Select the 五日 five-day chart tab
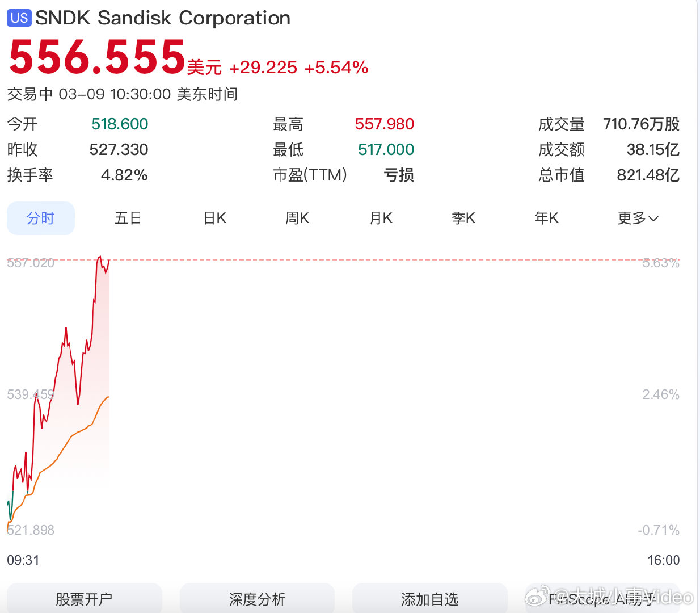Image resolution: width=700 pixels, height=613 pixels. (x=128, y=218)
